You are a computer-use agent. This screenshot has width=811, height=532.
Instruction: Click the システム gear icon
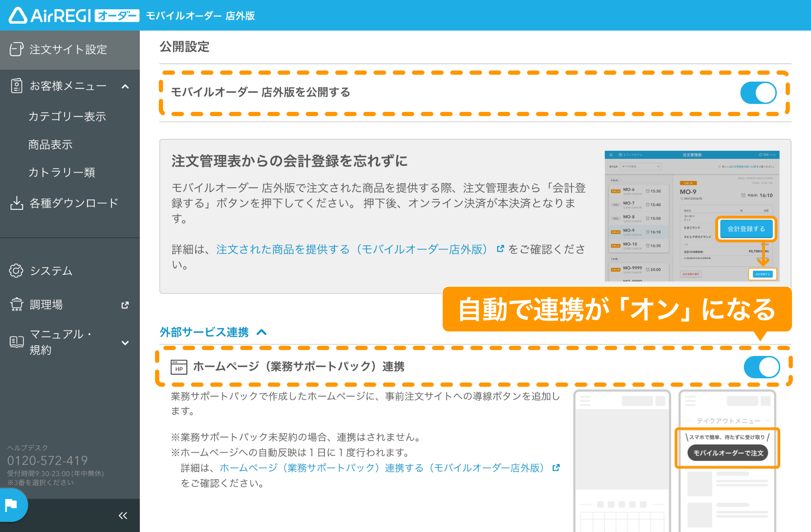(16, 271)
